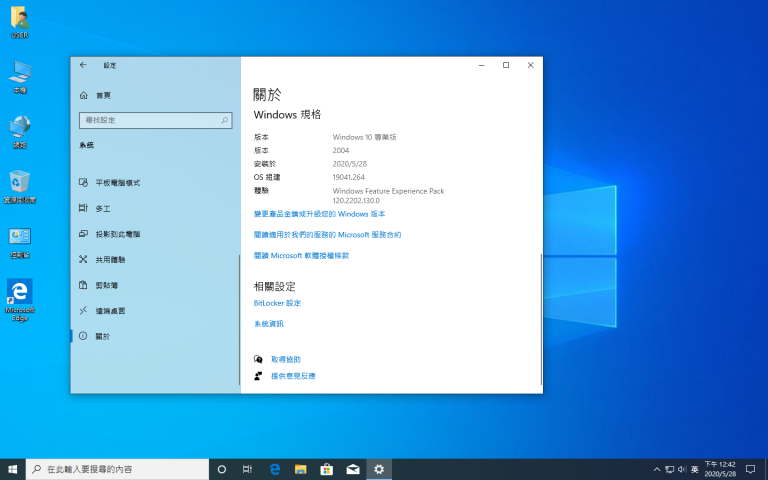Viewport: 768px width, 480px height.
Task: Open 遠端桌面 settings
Action: coord(155,311)
